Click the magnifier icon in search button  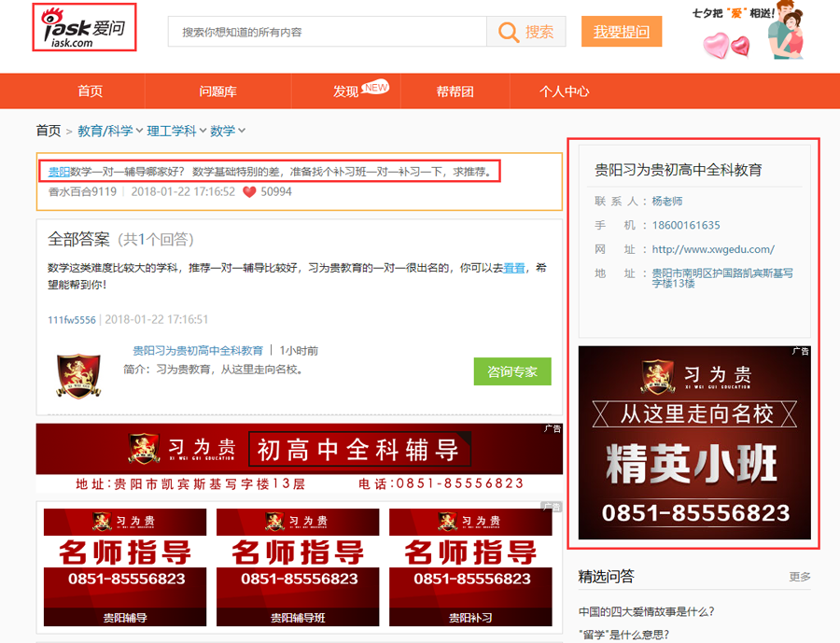coord(508,32)
